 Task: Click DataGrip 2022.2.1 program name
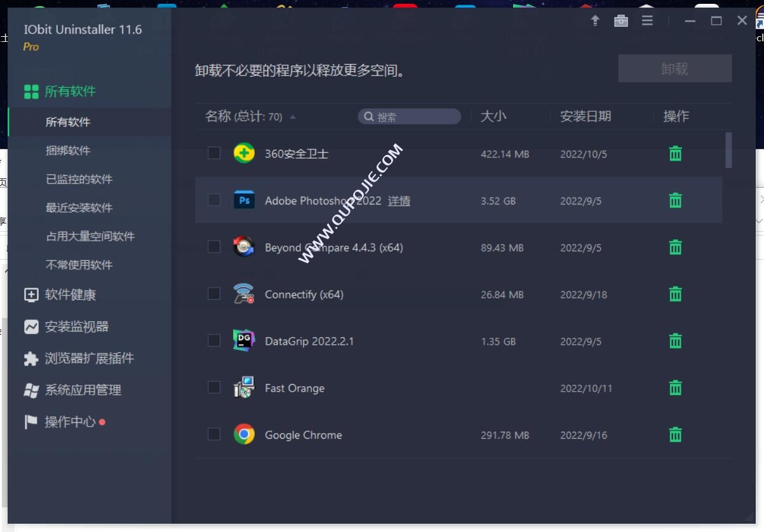pos(309,341)
